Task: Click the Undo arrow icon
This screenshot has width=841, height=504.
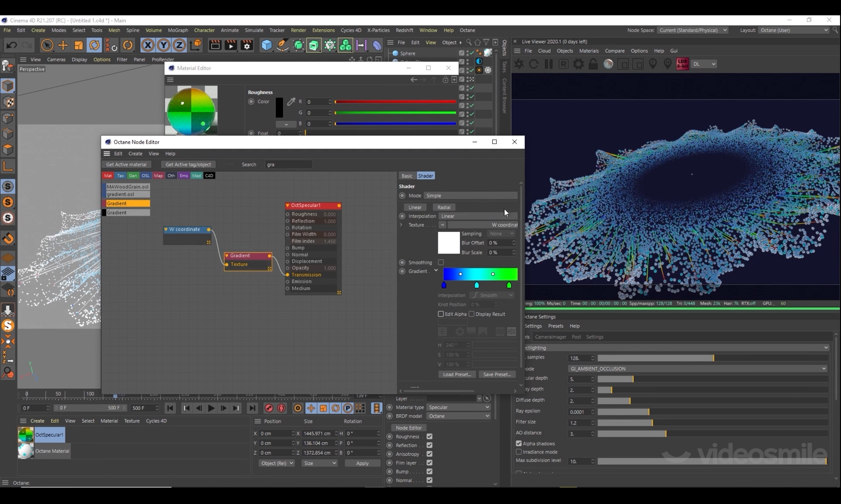Action: click(x=12, y=45)
